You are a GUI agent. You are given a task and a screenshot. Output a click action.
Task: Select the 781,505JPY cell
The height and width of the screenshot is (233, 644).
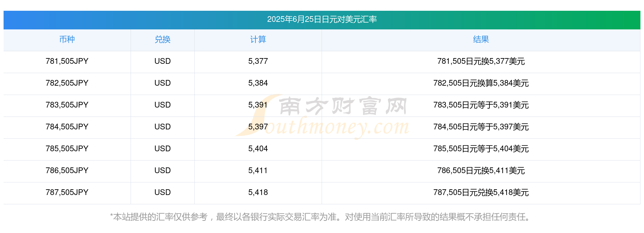67,61
